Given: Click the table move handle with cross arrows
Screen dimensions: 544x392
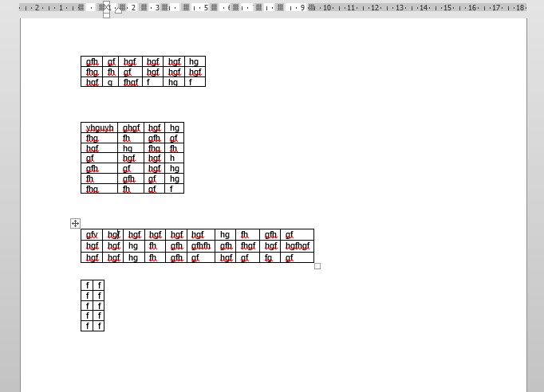Looking at the screenshot, I should point(75,224).
